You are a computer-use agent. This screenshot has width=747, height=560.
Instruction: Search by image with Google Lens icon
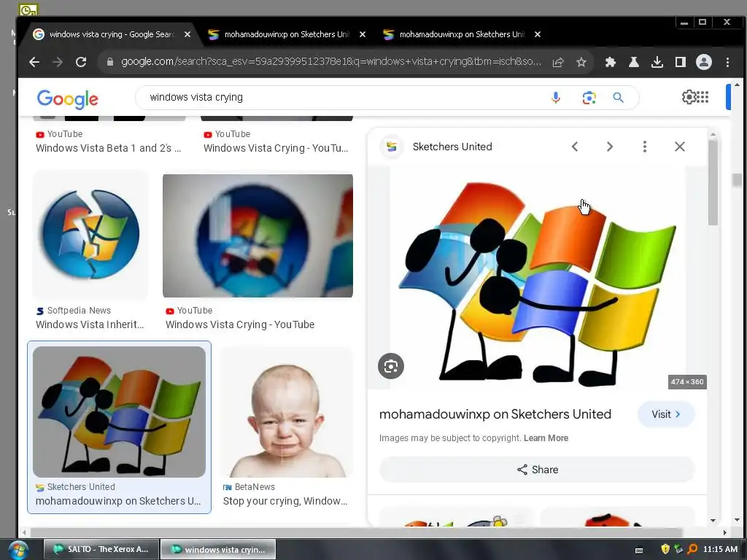tap(589, 98)
